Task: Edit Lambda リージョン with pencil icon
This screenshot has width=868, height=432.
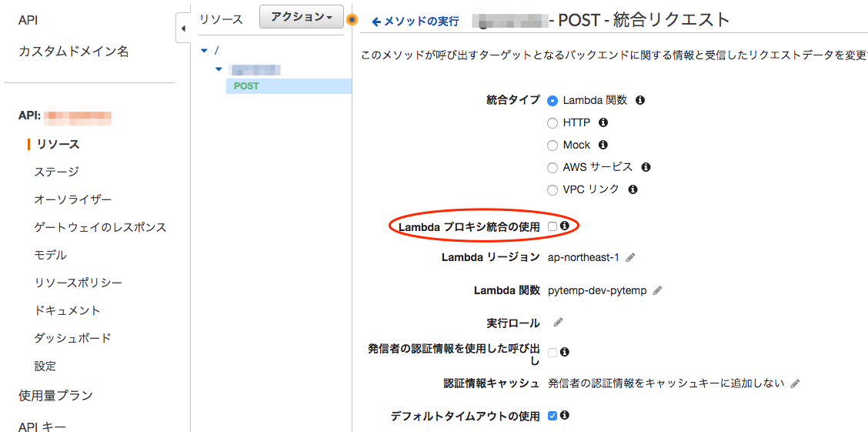Action: (630, 257)
